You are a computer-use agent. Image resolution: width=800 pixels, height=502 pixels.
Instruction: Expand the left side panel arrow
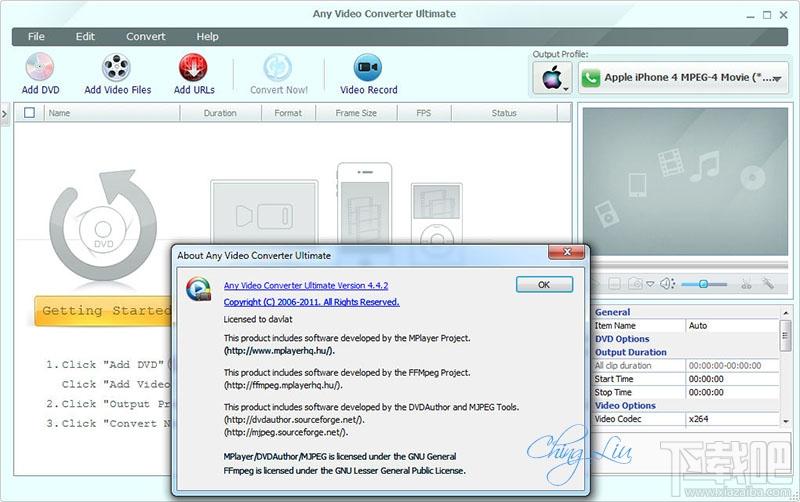(5, 114)
